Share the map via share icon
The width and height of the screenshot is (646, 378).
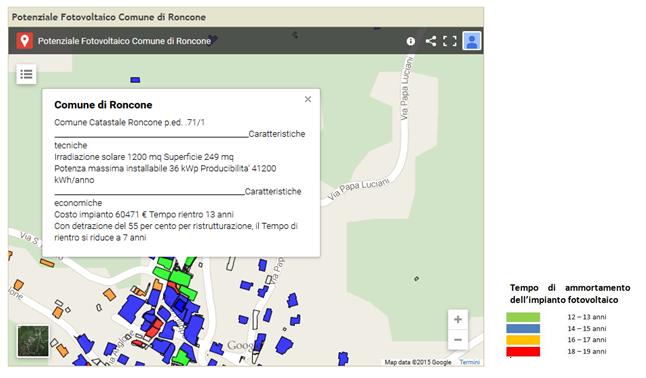click(x=431, y=41)
